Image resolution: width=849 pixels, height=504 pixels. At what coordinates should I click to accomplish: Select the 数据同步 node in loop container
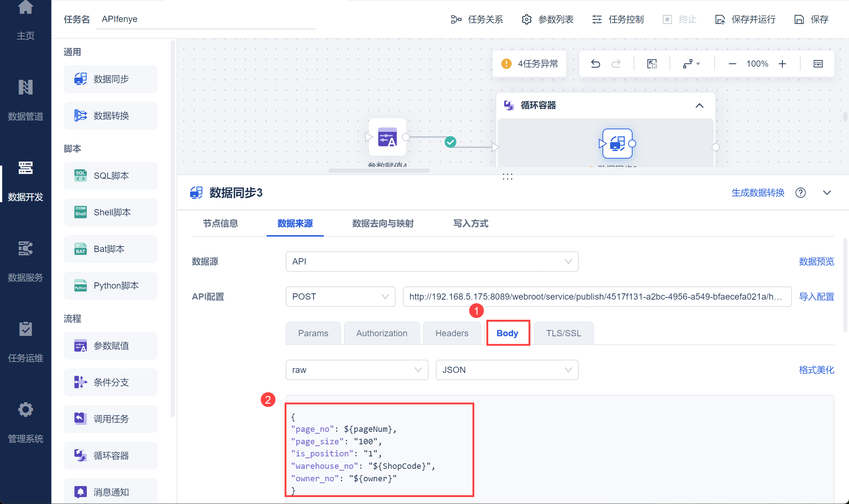618,144
